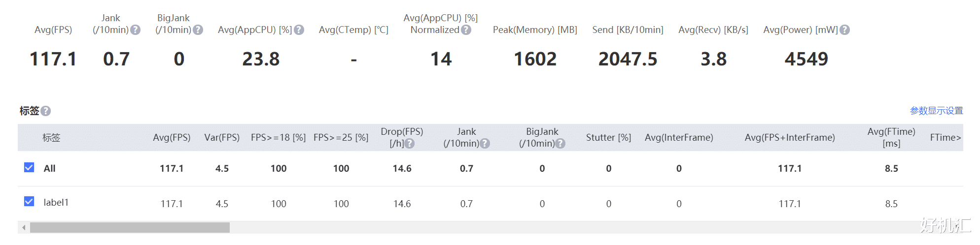Image resolution: width=980 pixels, height=245 pixels.
Task: Click the Avg(FPS) table column header
Action: click(172, 138)
